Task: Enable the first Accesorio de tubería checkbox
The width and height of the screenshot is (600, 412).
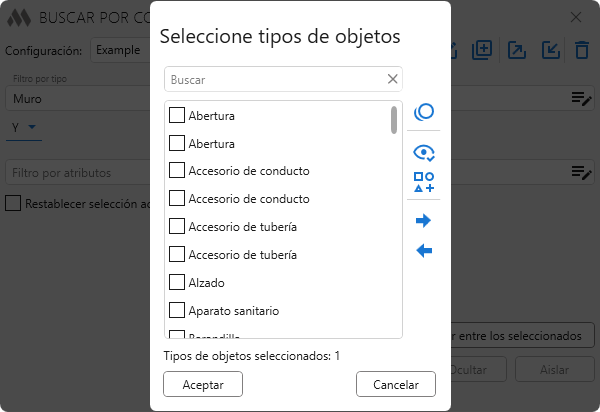Action: 177,226
